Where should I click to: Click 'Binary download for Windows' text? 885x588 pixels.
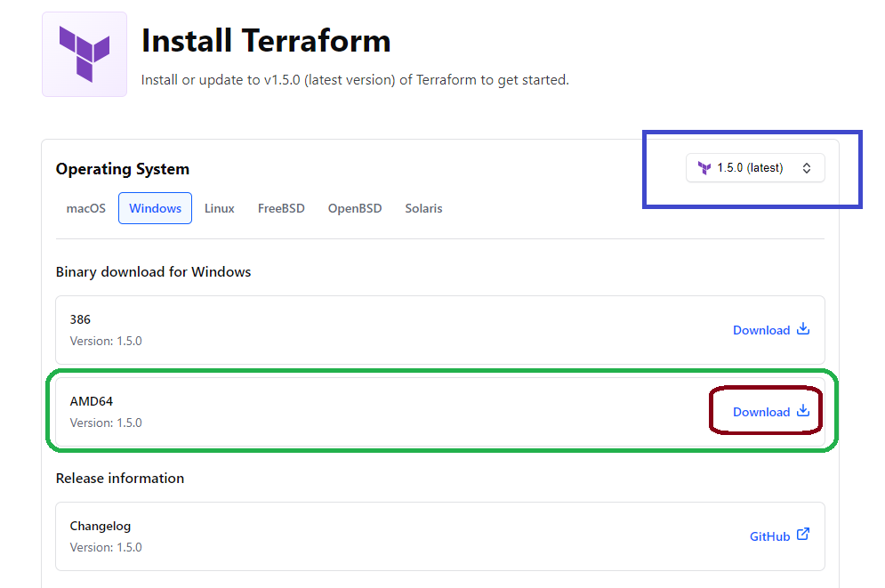click(154, 272)
